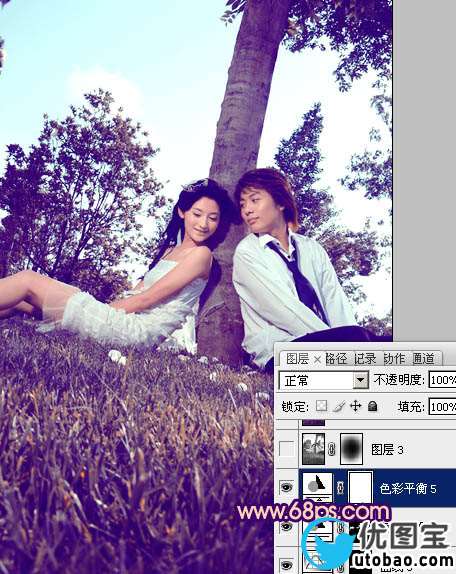456x574 pixels.
Task: Switch to the 路径 tab
Action: point(336,359)
